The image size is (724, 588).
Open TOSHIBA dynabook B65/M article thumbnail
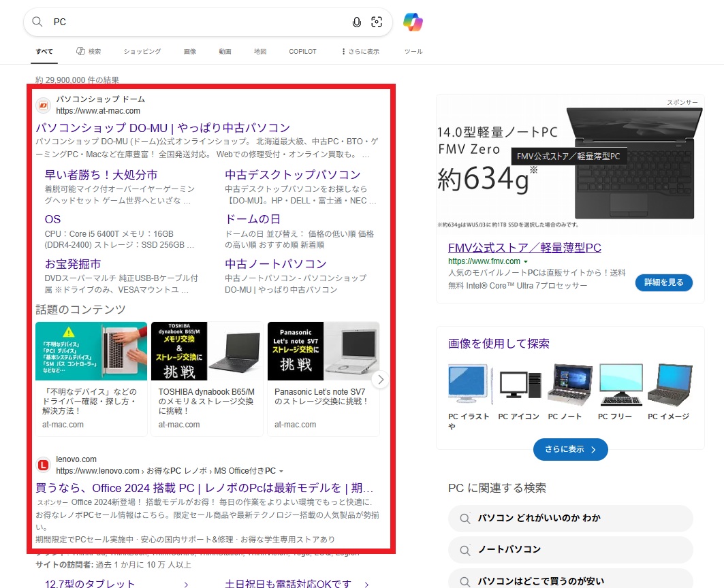(207, 351)
